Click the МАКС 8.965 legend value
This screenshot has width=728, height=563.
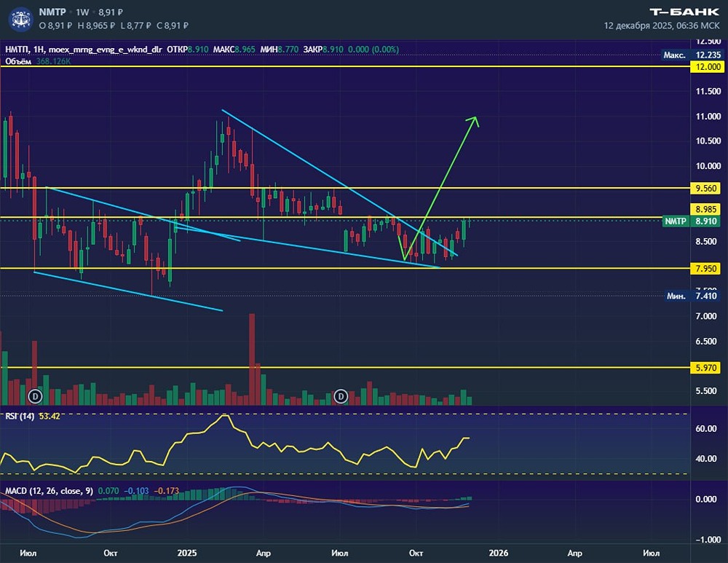(x=234, y=50)
